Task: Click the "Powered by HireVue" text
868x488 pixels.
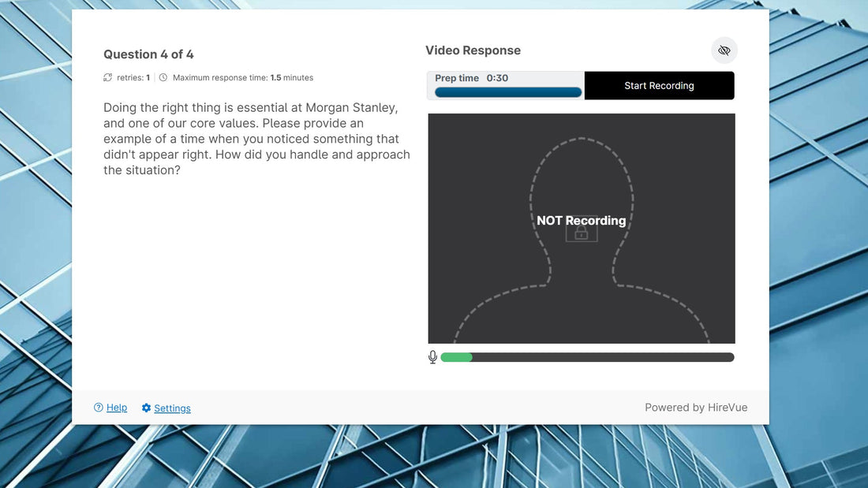Action: 696,408
